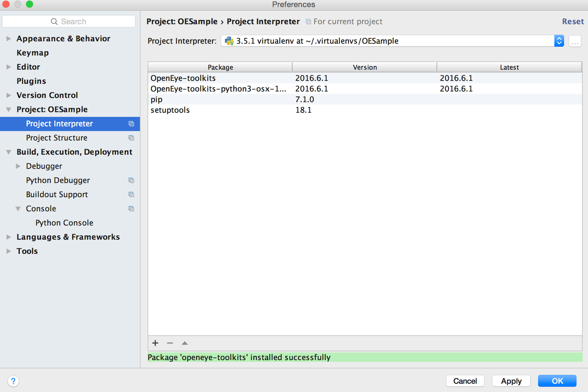
Task: Open the Project Interpreter selection dropdown
Action: 559,41
